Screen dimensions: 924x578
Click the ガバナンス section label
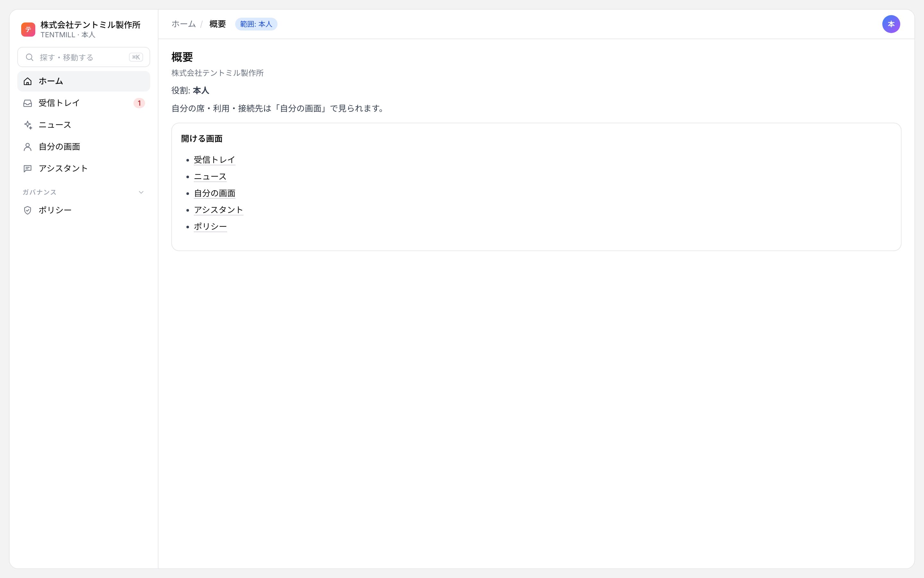coord(39,192)
